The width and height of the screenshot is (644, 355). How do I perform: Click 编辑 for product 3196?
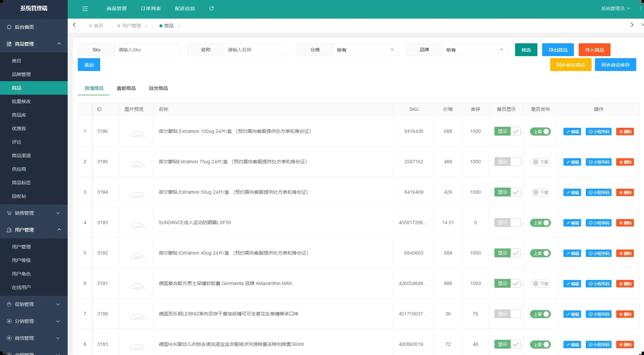click(x=572, y=132)
